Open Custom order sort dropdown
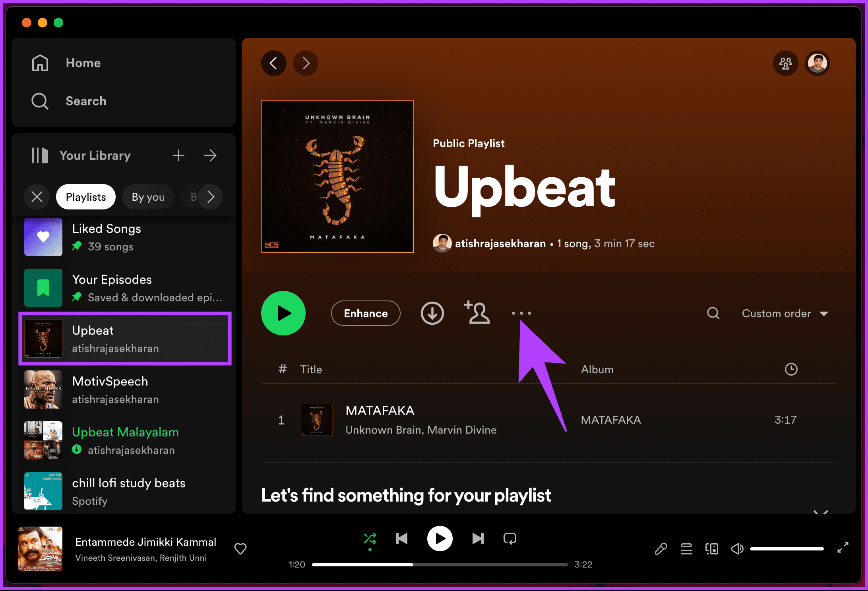This screenshot has height=591, width=868. tap(785, 314)
